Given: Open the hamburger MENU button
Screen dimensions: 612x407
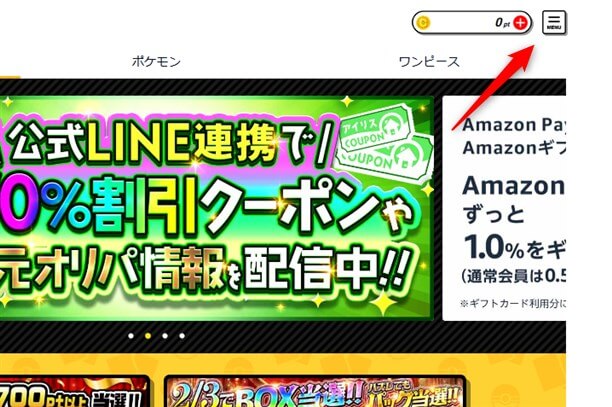Looking at the screenshot, I should tap(554, 22).
